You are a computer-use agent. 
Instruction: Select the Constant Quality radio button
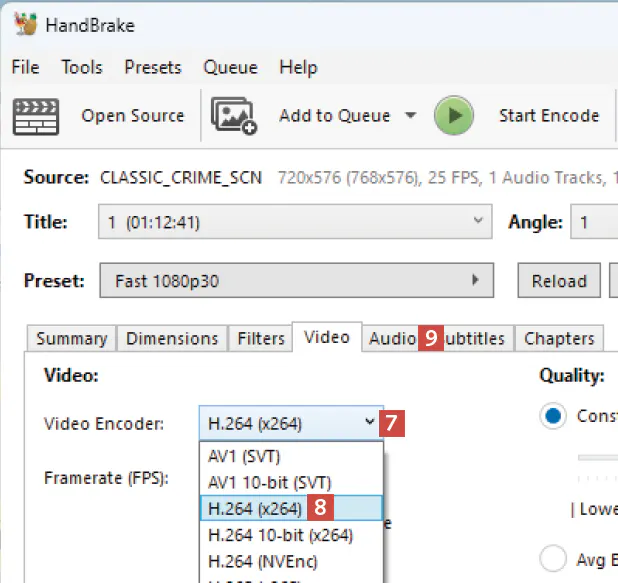553,415
